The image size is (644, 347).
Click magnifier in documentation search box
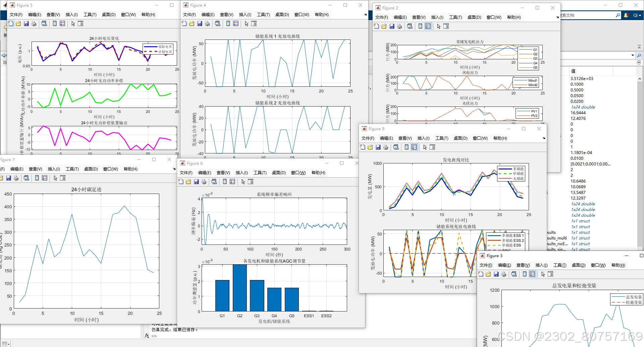click(x=618, y=15)
